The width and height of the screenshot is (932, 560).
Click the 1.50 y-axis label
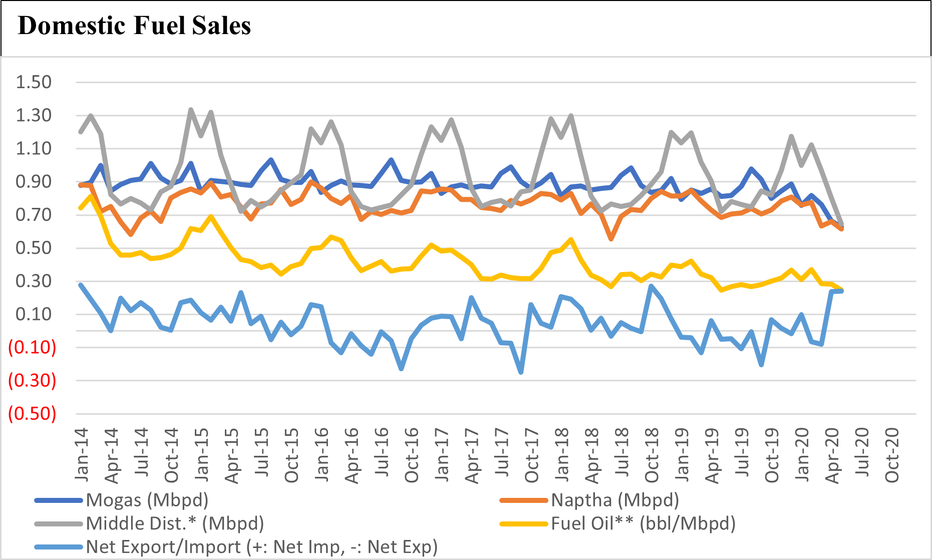34,82
